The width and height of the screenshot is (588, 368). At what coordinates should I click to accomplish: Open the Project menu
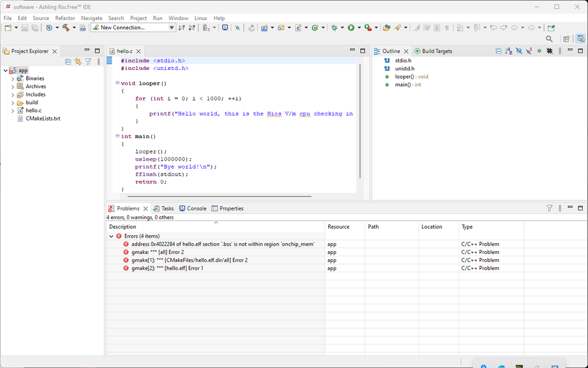[x=138, y=18]
